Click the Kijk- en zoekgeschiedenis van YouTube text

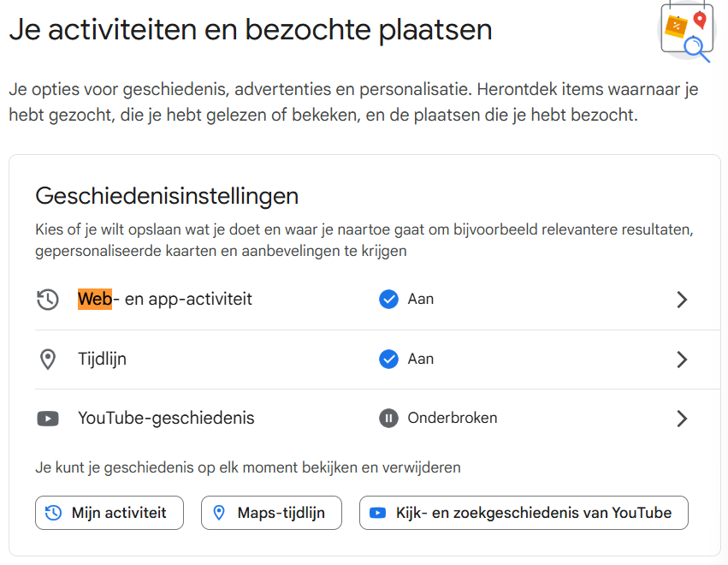(533, 513)
